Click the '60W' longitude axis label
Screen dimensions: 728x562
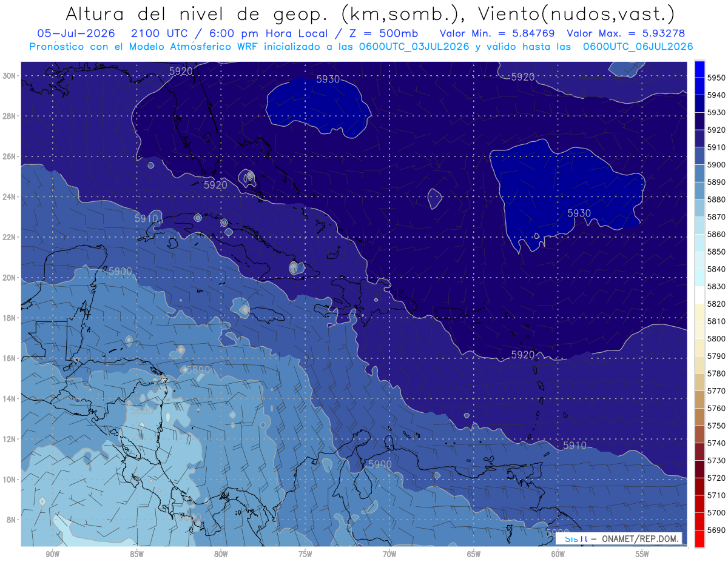[558, 554]
